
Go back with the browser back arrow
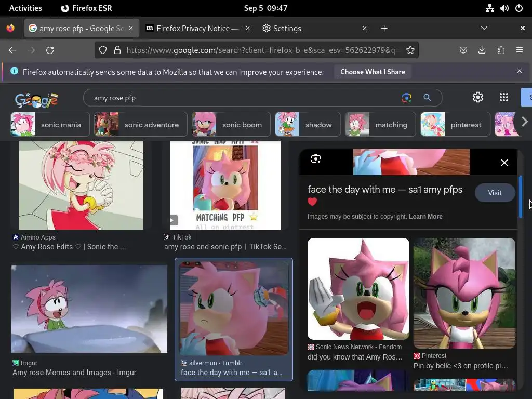coord(12,50)
